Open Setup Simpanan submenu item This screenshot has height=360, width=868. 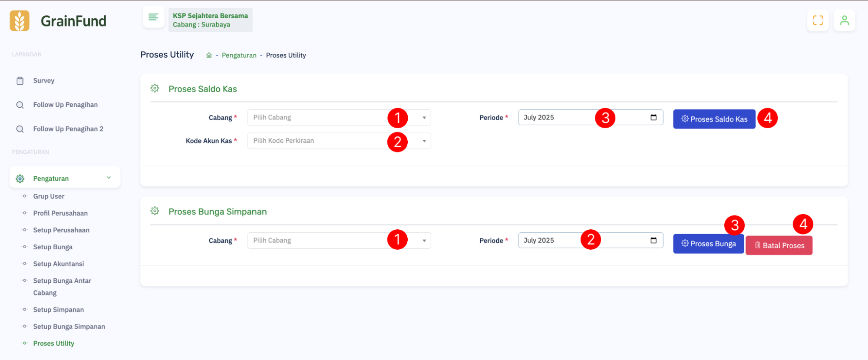click(59, 310)
